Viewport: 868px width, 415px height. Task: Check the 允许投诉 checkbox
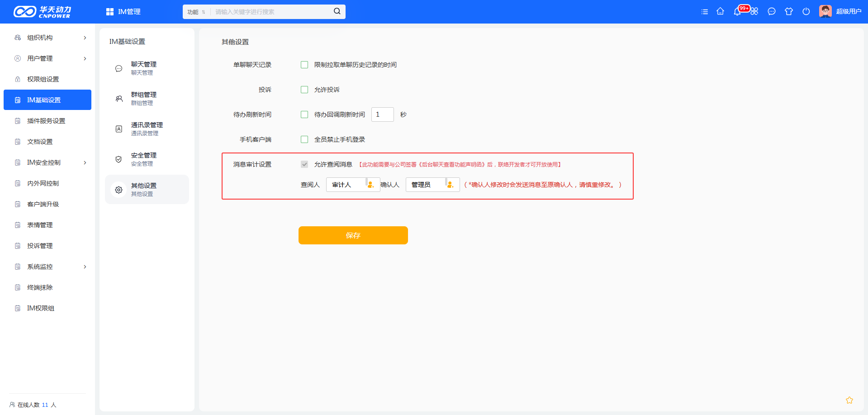coord(304,90)
